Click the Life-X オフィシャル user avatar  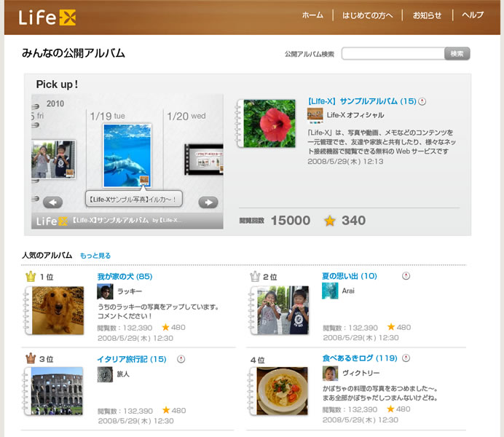tap(315, 114)
